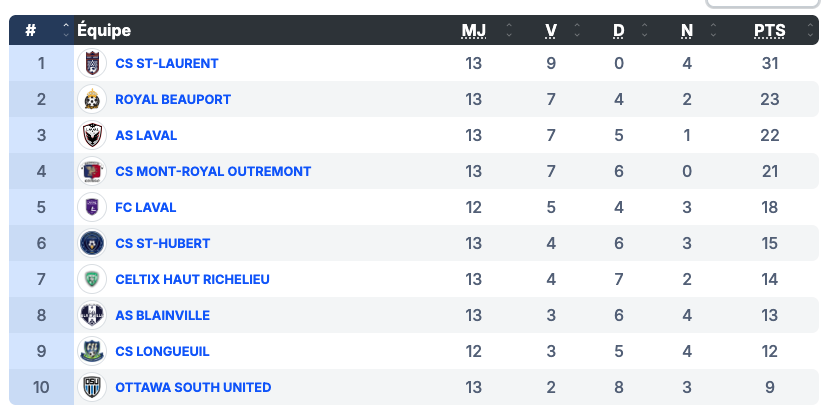Open the OTTAWA SOUTH UNITED team link

[x=193, y=387]
